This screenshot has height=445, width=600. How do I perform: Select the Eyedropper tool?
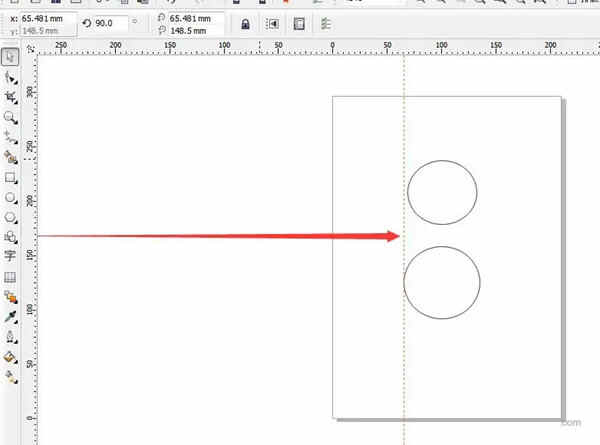10,316
